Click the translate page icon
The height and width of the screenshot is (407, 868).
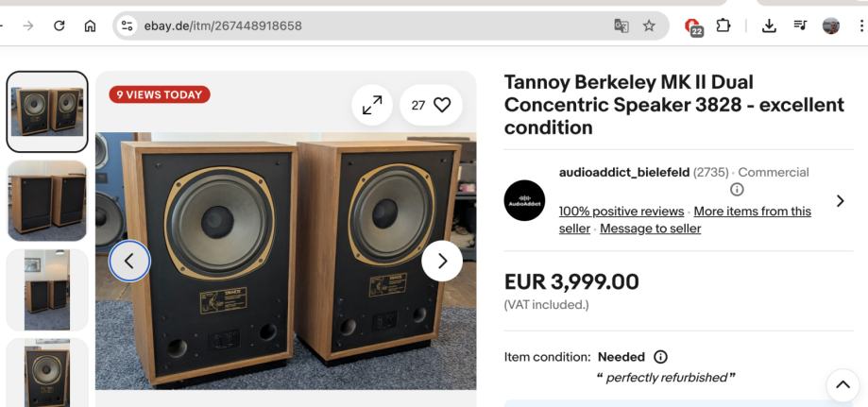click(621, 26)
